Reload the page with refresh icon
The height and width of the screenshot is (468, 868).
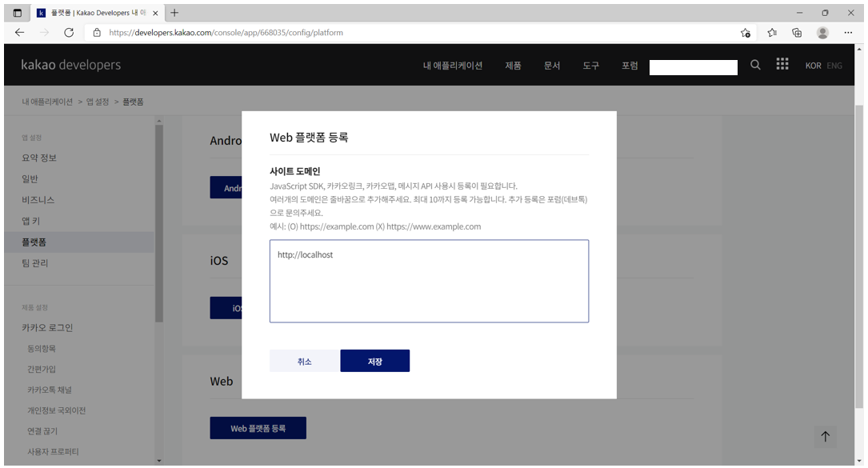pos(69,33)
